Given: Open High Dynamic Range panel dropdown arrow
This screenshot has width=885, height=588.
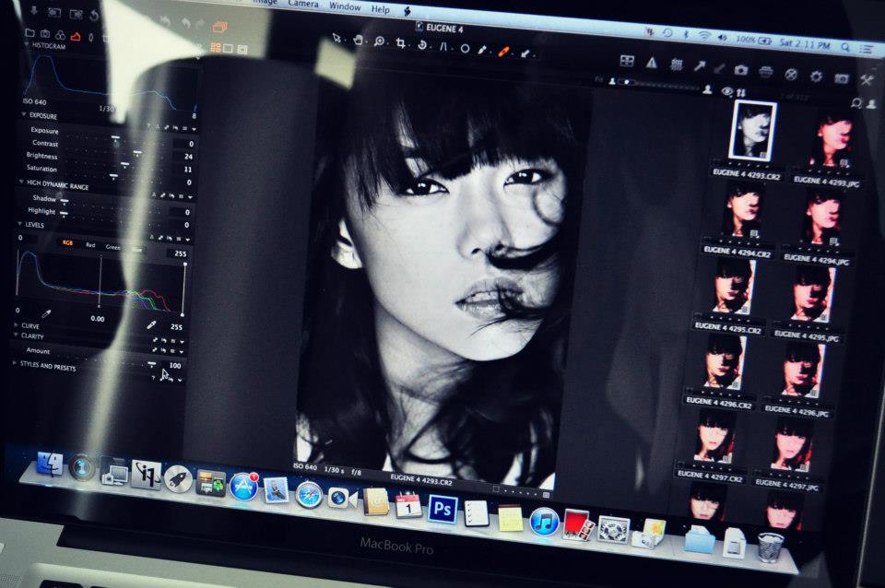Looking at the screenshot, I should [190, 197].
